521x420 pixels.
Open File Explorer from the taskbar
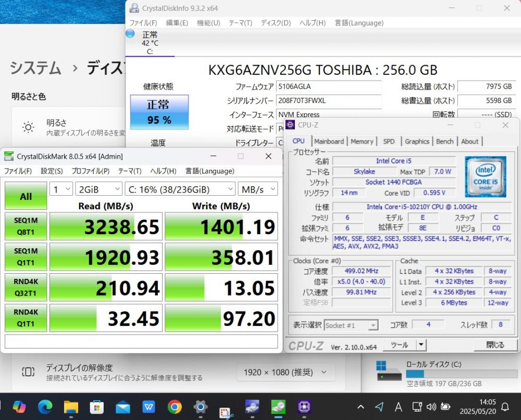click(71, 406)
